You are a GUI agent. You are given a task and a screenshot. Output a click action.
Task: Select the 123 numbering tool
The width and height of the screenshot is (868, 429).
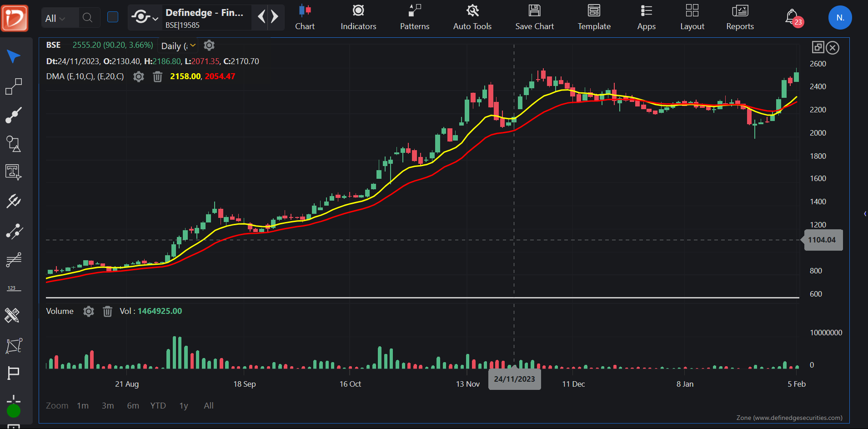point(14,288)
